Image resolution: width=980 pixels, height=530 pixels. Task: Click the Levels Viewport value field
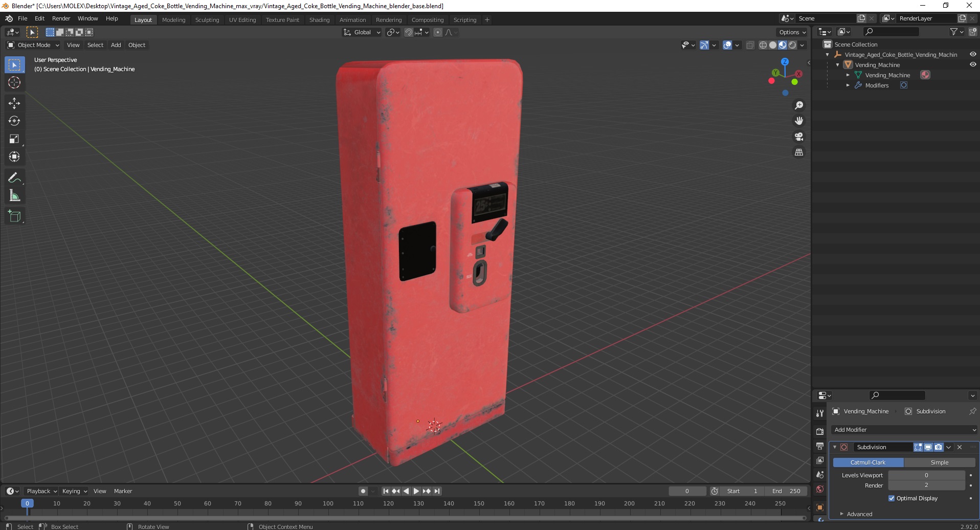(x=926, y=475)
